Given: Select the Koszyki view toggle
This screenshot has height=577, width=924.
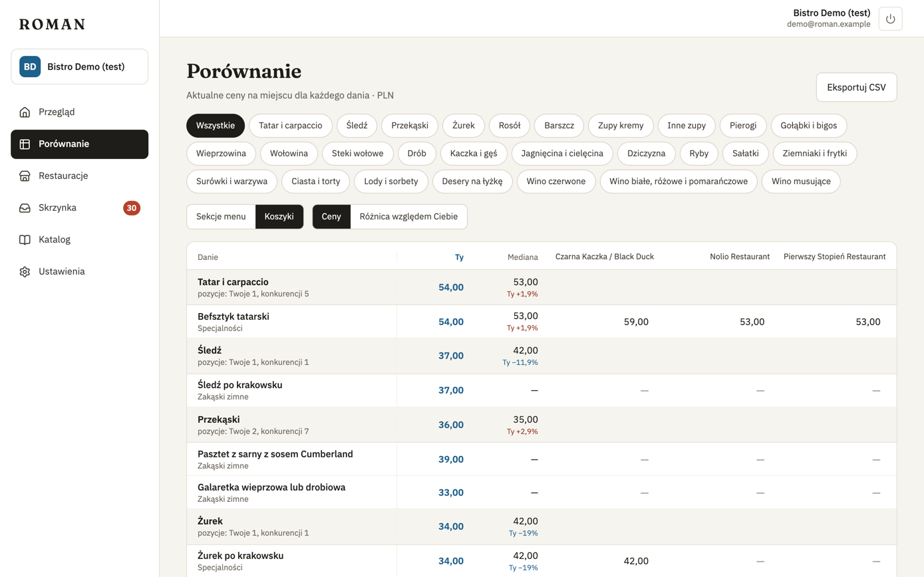Looking at the screenshot, I should tap(279, 217).
